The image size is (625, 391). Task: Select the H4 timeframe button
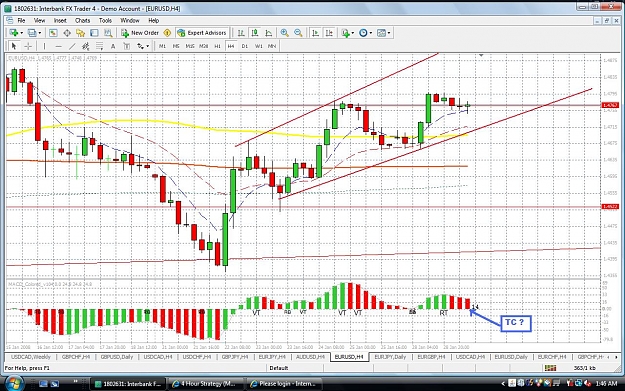[x=231, y=46]
